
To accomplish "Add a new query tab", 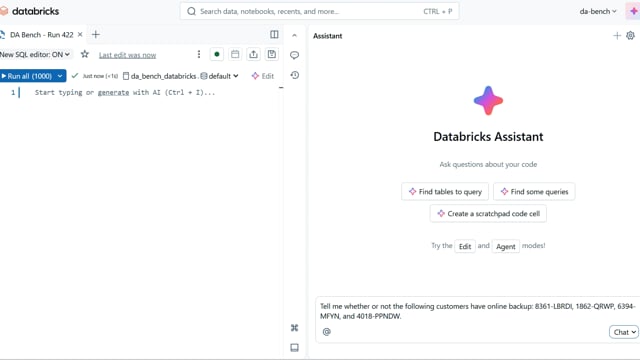I will pyautogui.click(x=96, y=35).
